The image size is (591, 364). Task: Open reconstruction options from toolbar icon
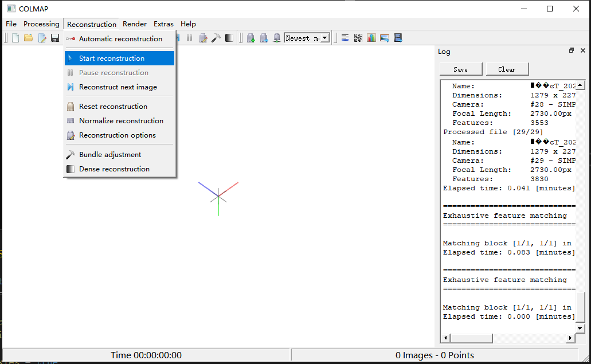coord(203,38)
